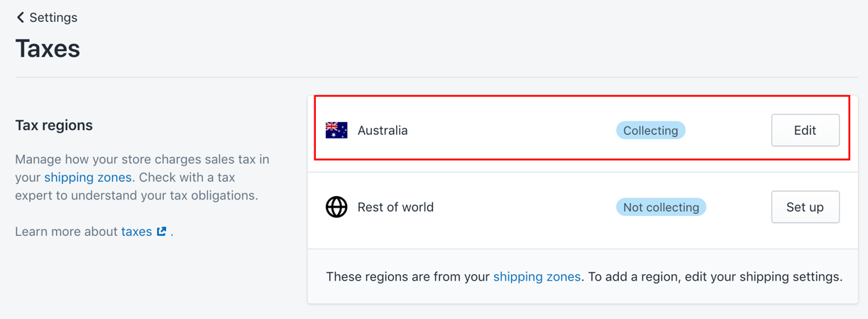This screenshot has width=868, height=319.
Task: Click the back chevron next to Settings
Action: (20, 17)
